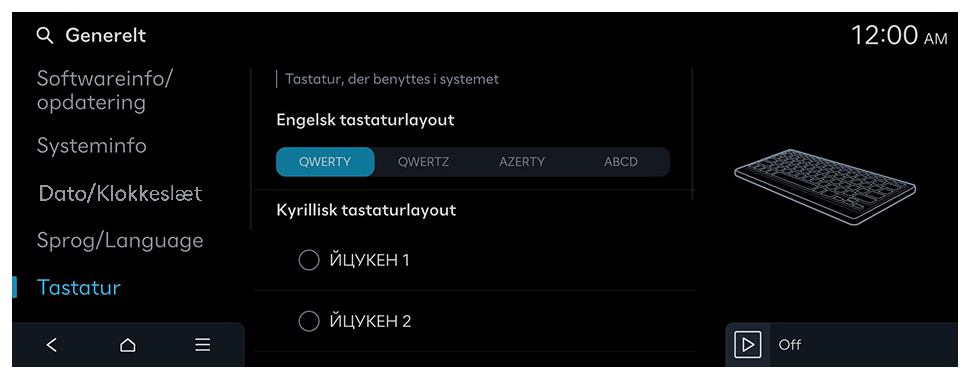Switch to the AZERTY layout
This screenshot has height=379, width=970.
point(522,162)
